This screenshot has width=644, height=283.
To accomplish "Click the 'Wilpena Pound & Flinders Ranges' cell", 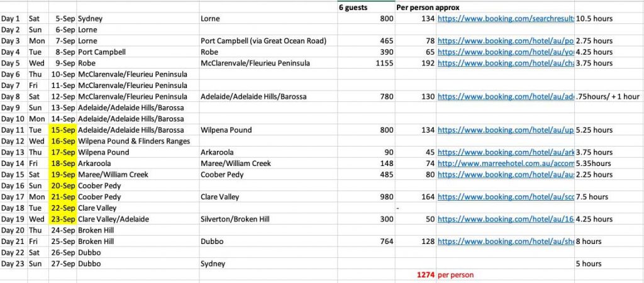I will coord(134,141).
